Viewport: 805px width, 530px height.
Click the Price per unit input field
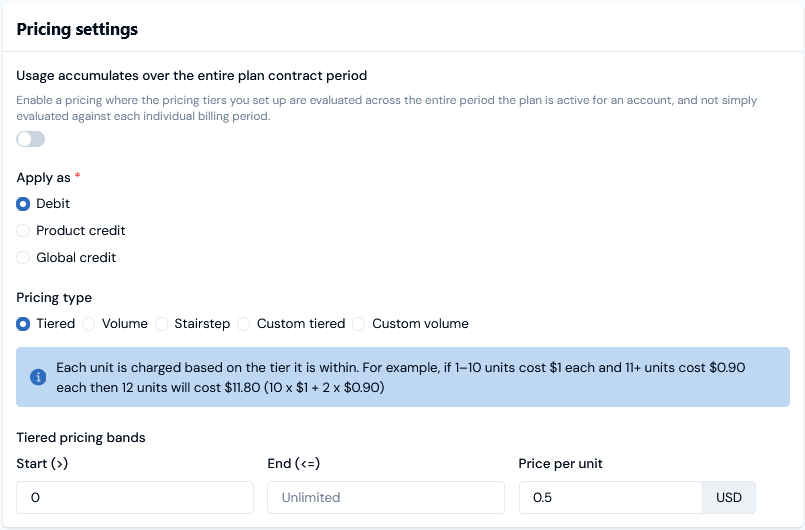610,497
